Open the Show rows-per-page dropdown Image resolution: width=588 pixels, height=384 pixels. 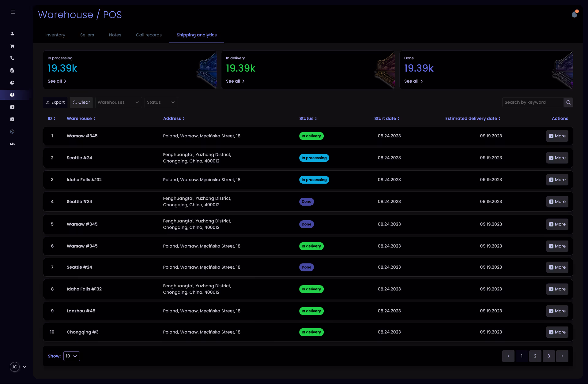tap(72, 356)
